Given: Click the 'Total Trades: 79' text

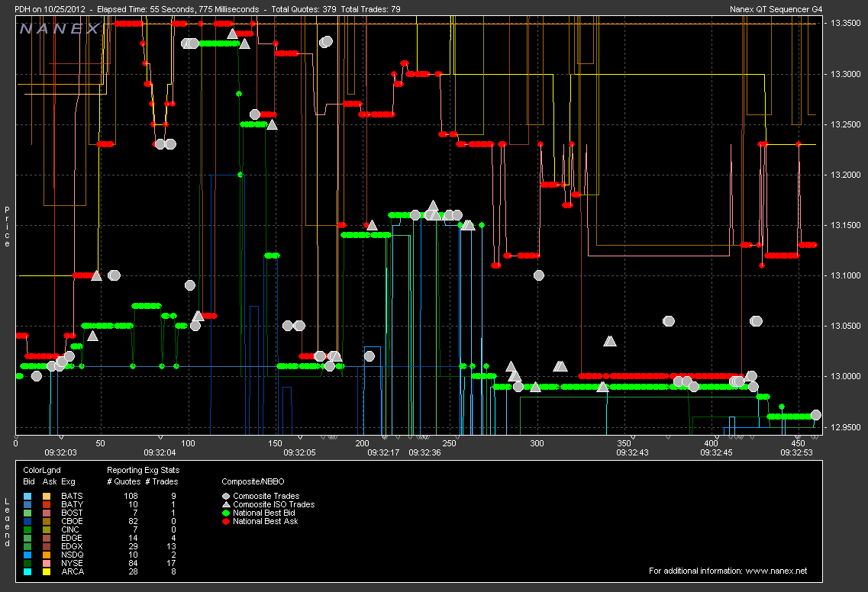Looking at the screenshot, I should click(370, 9).
